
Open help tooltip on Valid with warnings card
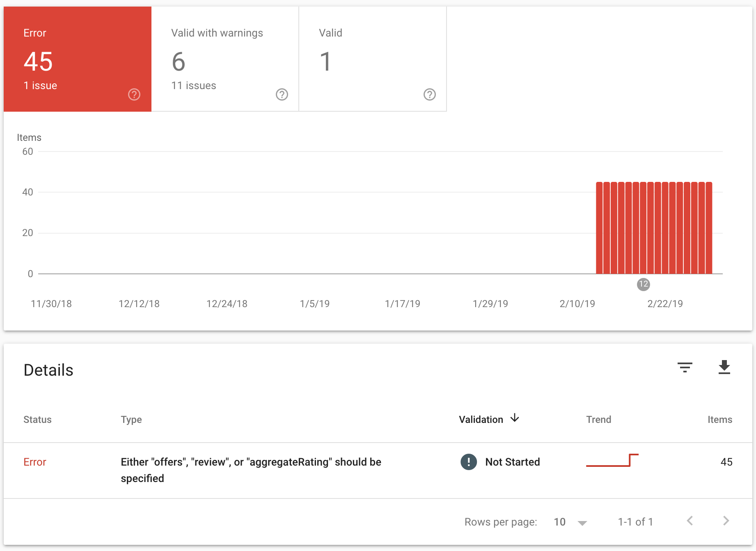[x=282, y=94]
